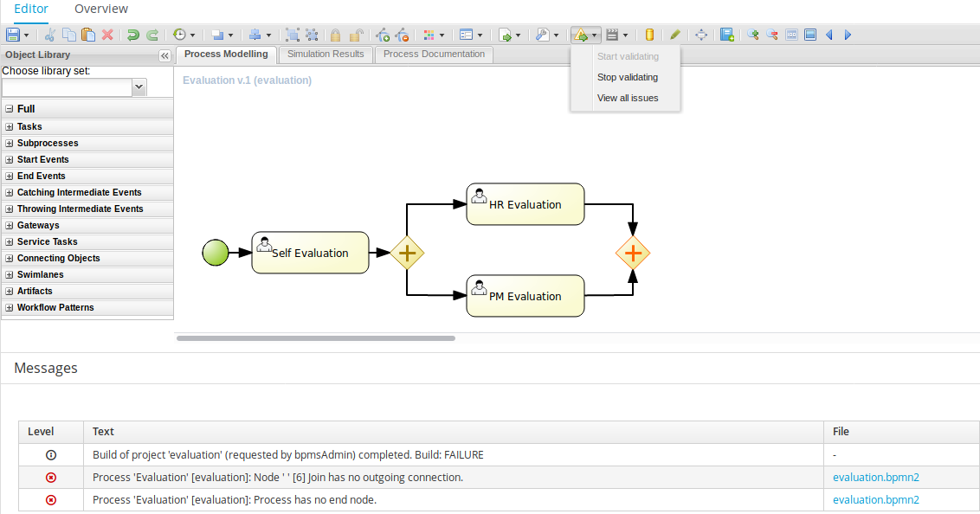Click the closed padlock Lock icon
Viewport: 980px width, 514px height.
point(336,35)
